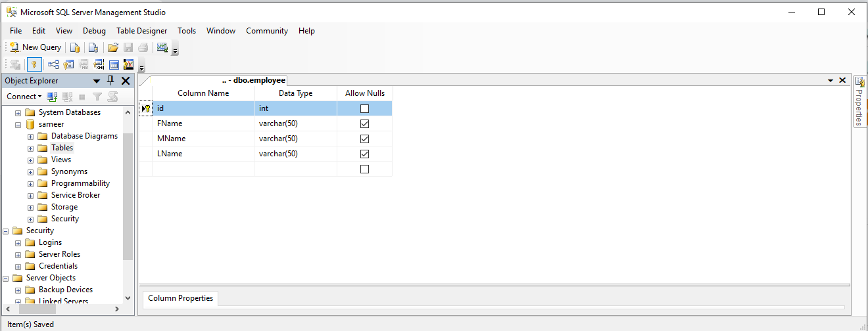Viewport: 868px width, 331px height.
Task: Open the View menu
Action: [64, 31]
